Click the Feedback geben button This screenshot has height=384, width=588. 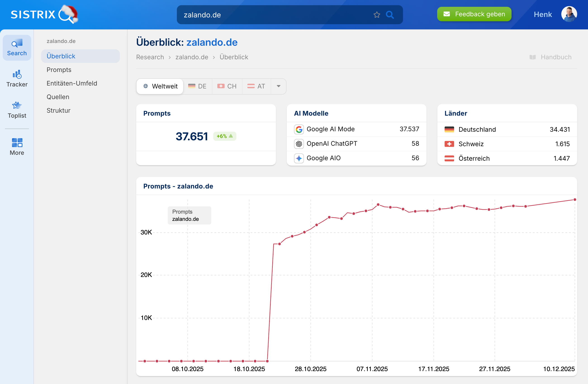coord(474,14)
